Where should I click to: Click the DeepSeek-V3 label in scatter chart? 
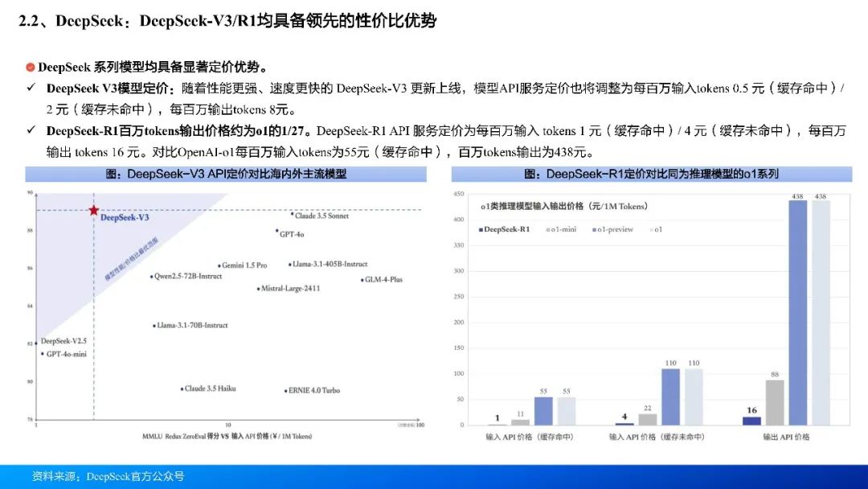point(125,218)
